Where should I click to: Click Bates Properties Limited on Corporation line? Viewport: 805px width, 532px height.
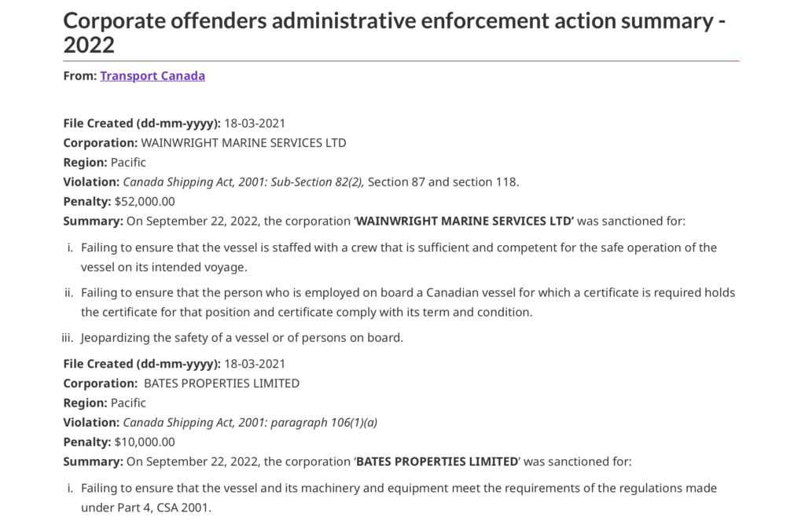(222, 383)
